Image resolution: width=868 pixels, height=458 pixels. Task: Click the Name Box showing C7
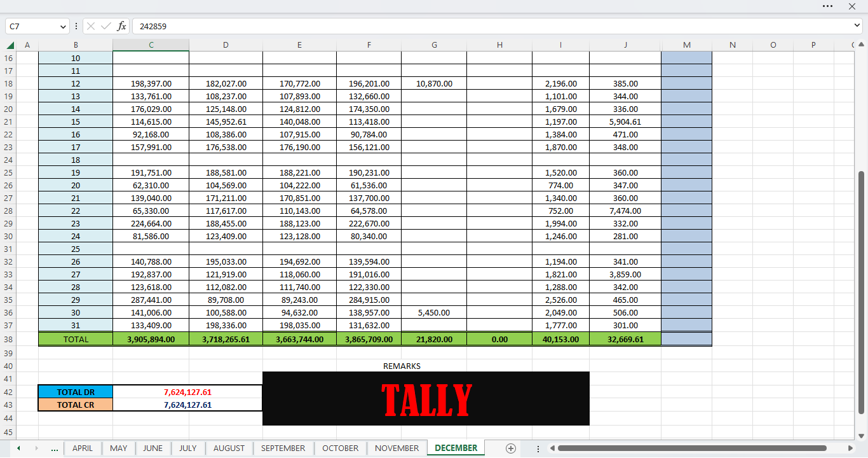pos(32,27)
